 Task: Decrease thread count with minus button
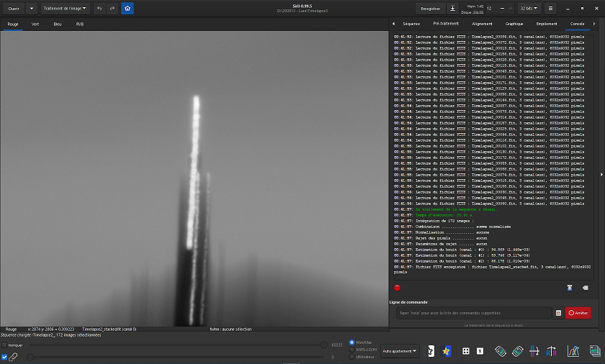pos(502,8)
